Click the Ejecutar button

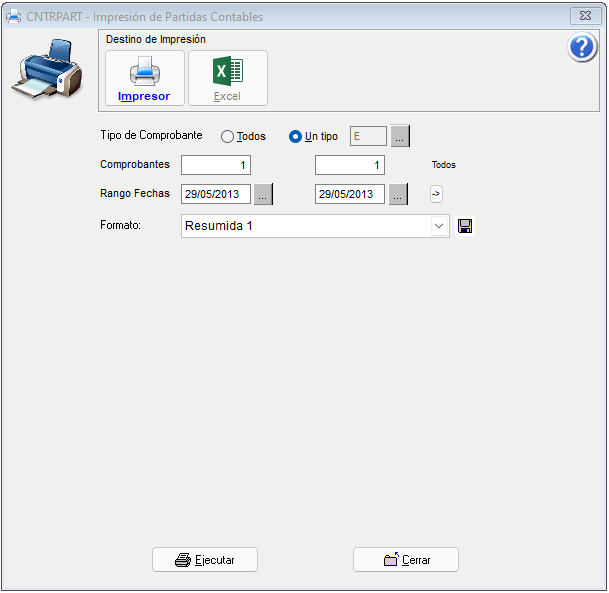point(205,560)
